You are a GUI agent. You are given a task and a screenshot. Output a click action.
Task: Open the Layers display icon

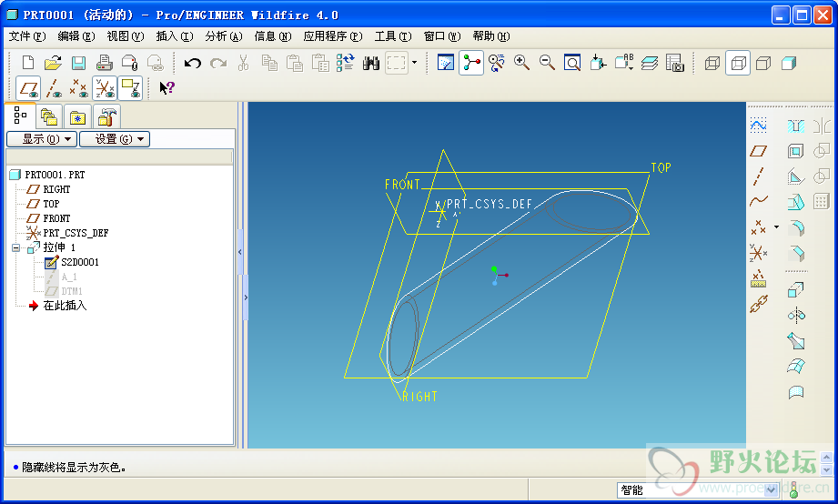click(x=650, y=63)
